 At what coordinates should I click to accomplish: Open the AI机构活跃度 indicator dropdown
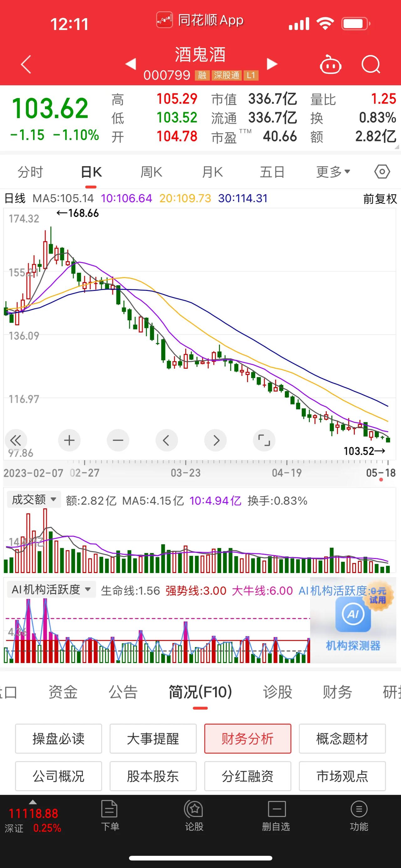coord(51,589)
